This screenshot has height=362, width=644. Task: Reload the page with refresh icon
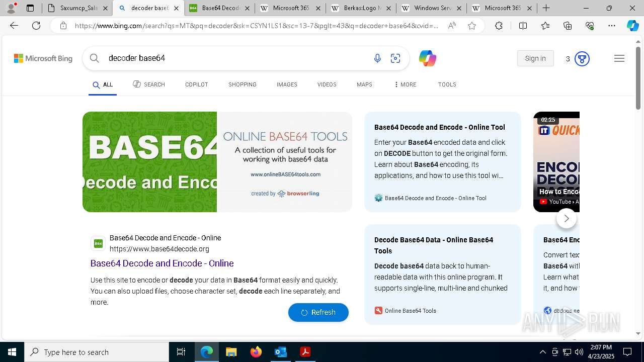click(x=36, y=26)
